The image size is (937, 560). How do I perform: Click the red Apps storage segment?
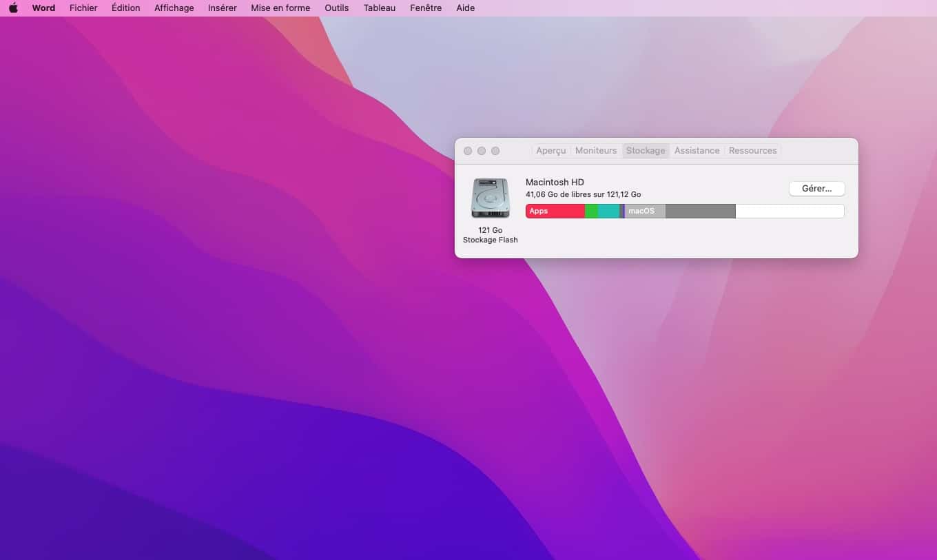[x=555, y=211]
